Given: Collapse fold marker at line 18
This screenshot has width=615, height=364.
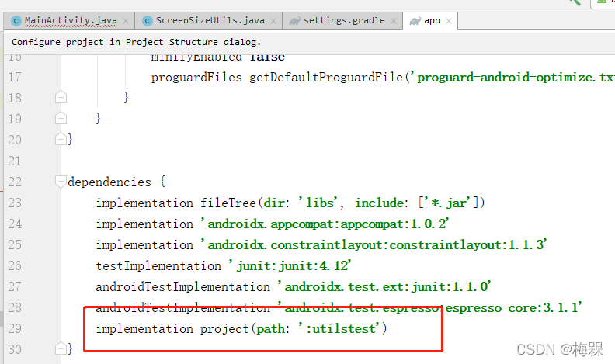Looking at the screenshot, I should click(x=61, y=97).
